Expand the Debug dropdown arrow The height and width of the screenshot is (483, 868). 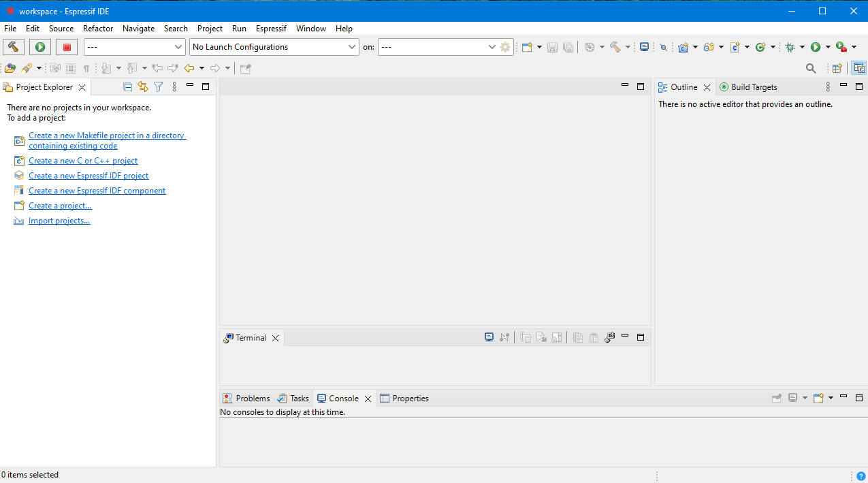pyautogui.click(x=802, y=47)
